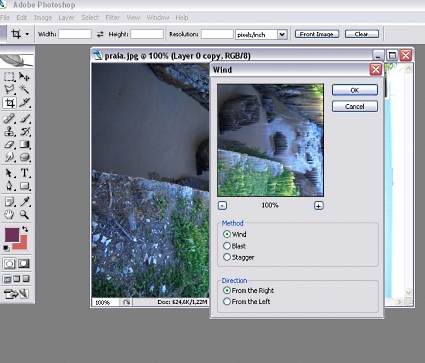Zoom in the Wind preview

319,205
